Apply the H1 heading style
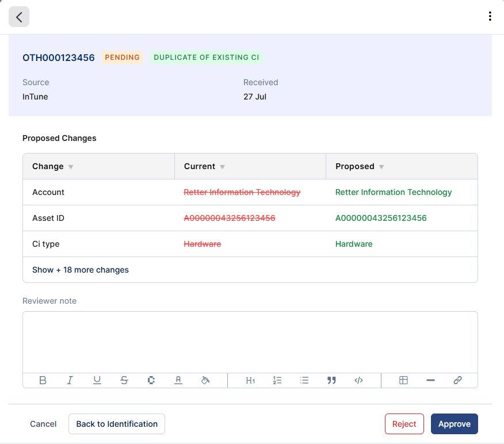This screenshot has height=444, width=504. pyautogui.click(x=250, y=380)
